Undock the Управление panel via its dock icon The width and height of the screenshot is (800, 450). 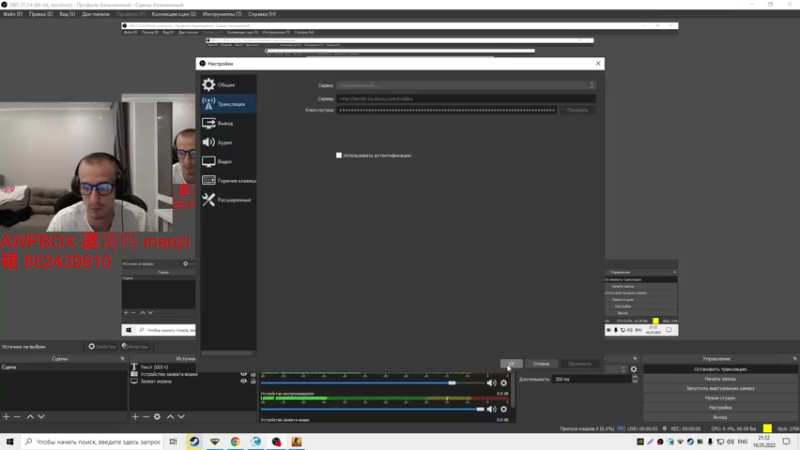(795, 359)
